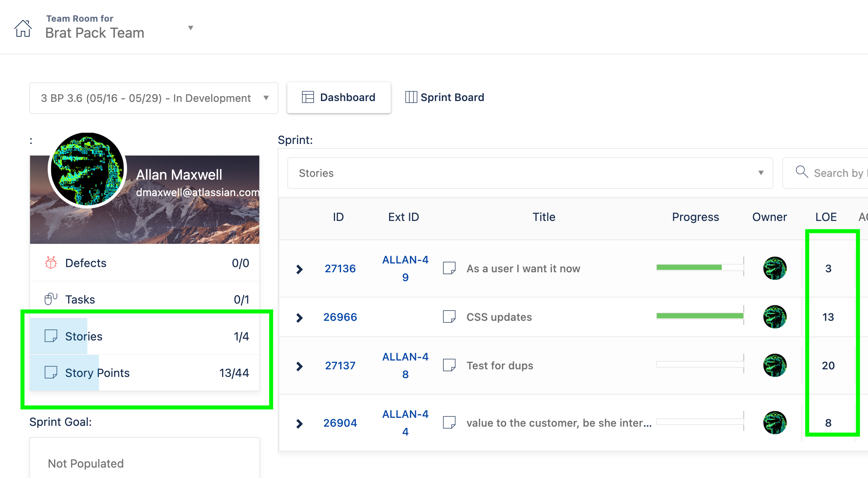Click the Tasks icon in the sidebar
Screen dimensions: 868x478
tap(50, 298)
